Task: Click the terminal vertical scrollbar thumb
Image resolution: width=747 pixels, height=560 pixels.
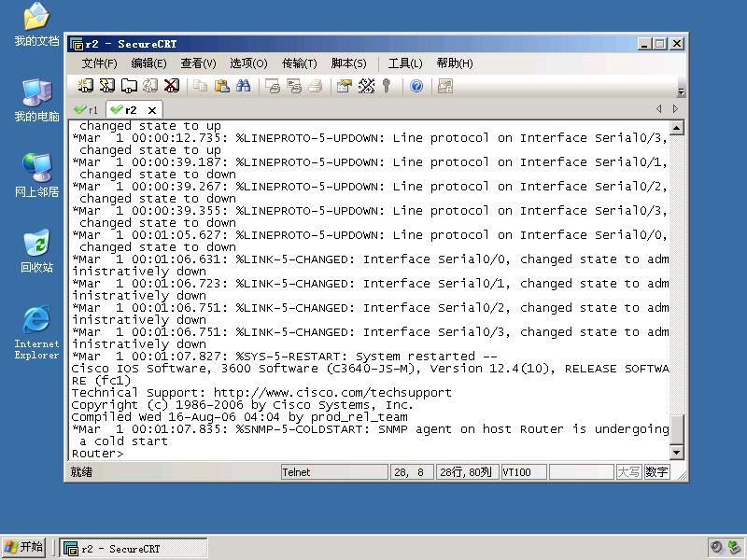Action: pyautogui.click(x=676, y=429)
